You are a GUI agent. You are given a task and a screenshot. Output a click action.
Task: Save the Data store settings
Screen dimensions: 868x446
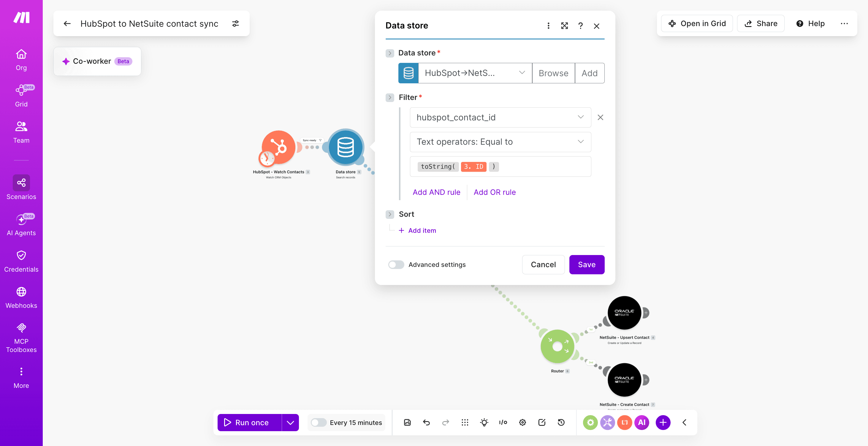pos(587,265)
